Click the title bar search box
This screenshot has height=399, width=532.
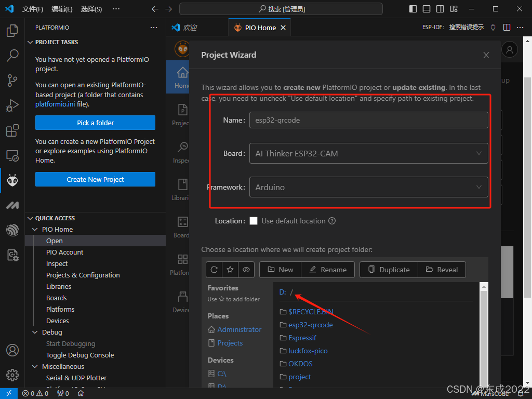pos(281,9)
